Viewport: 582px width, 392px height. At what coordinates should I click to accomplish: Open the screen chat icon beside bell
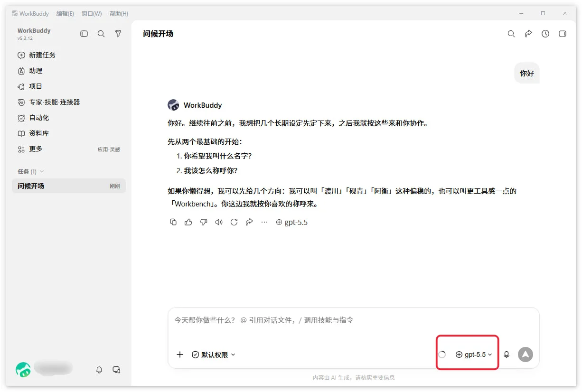click(x=116, y=369)
